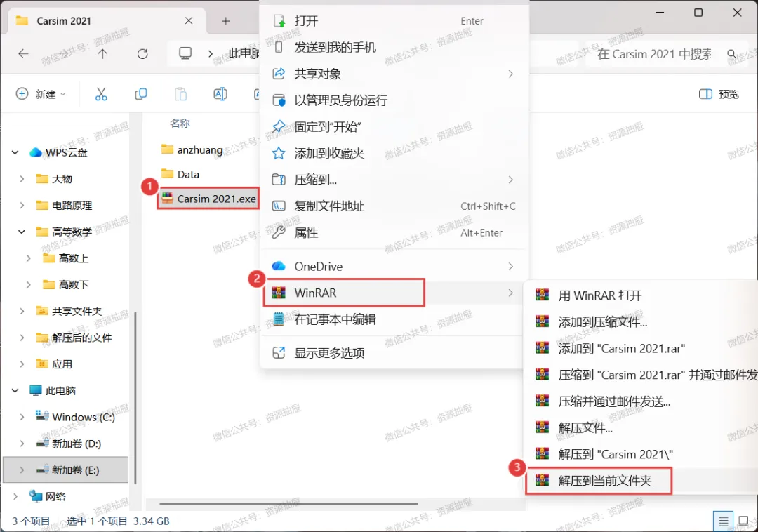Switch to large thumbnails view icon
Viewport: 758px width, 532px height.
(x=744, y=521)
